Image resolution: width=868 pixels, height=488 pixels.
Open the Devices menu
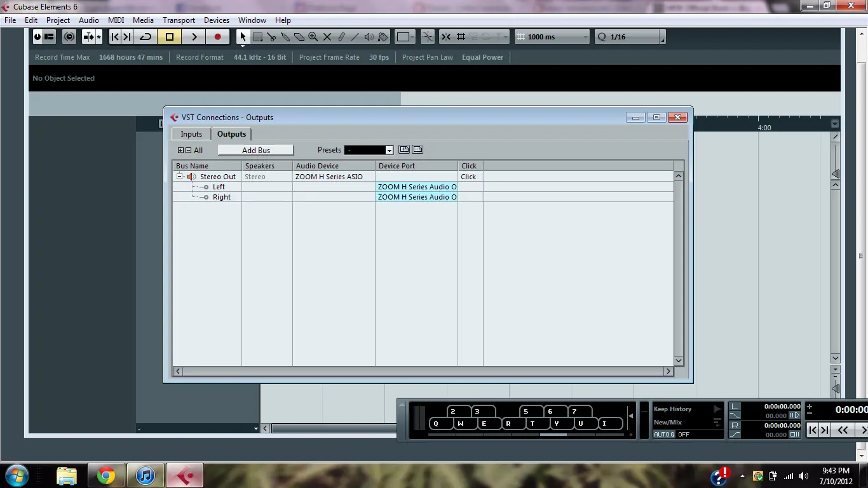(x=217, y=20)
